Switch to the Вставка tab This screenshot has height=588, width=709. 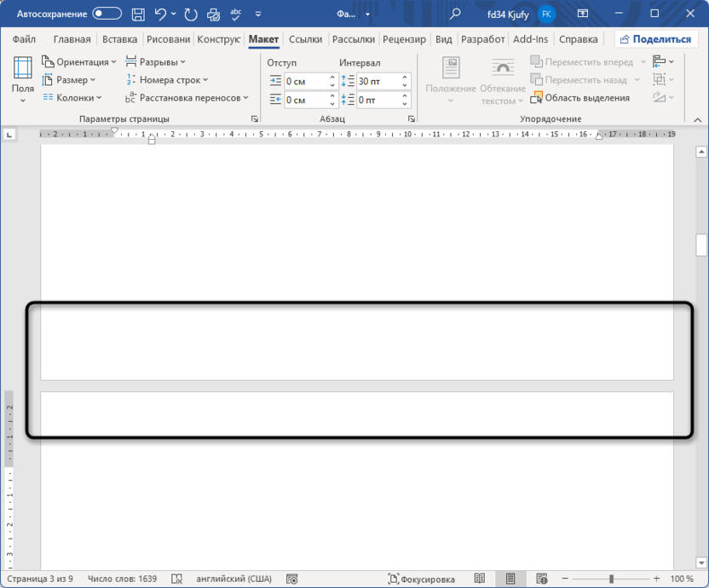point(119,39)
